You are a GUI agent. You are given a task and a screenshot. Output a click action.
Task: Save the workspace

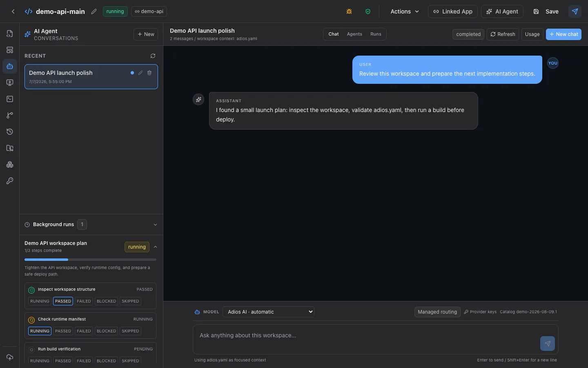546,11
